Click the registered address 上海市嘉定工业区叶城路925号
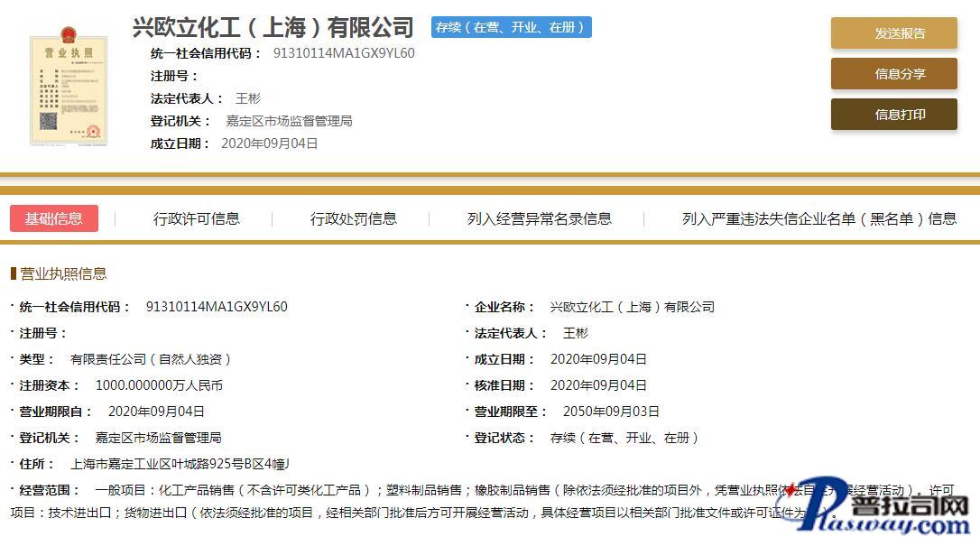This screenshot has width=980, height=546. pyautogui.click(x=180, y=464)
